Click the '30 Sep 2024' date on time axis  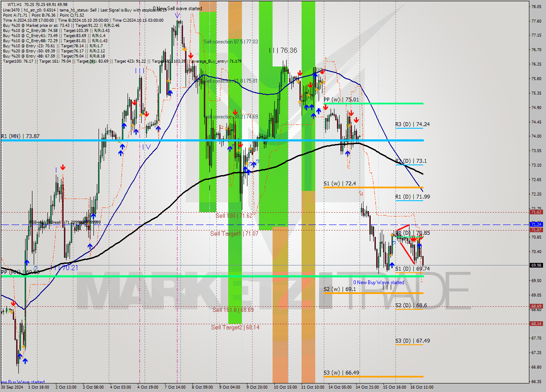pos(13,387)
